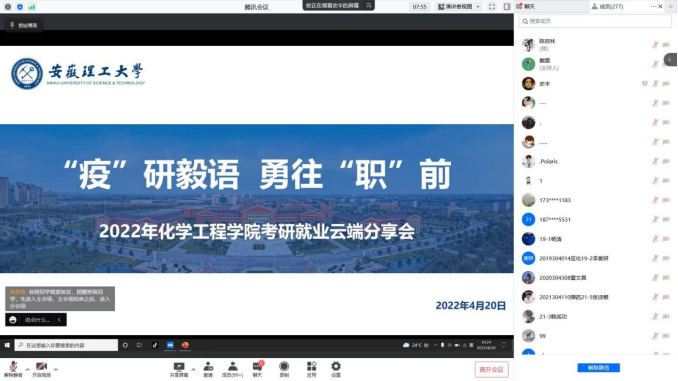Image resolution: width=678 pixels, height=381 pixels.
Task: Click the red 离开会议 leave meeting button
Action: pyautogui.click(x=492, y=370)
